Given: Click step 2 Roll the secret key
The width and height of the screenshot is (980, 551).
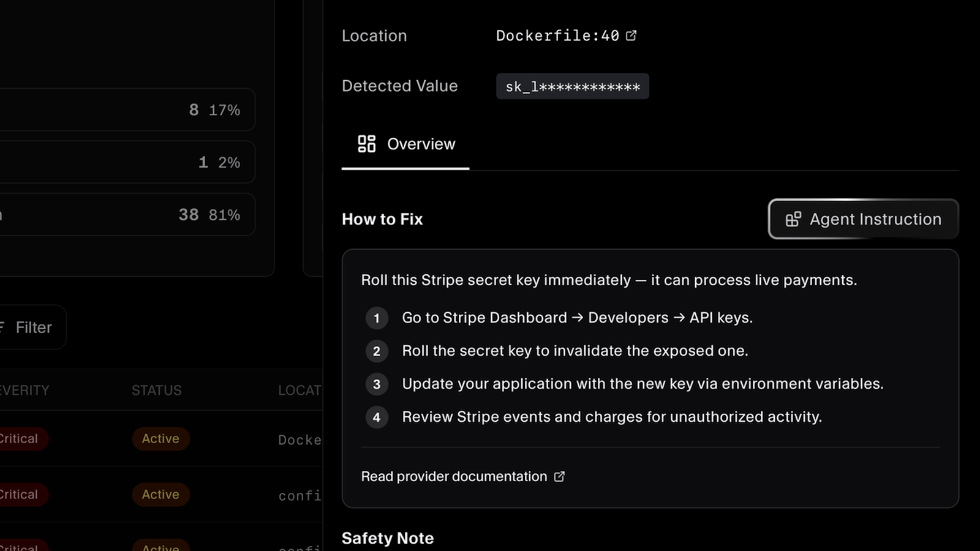Looking at the screenshot, I should pos(575,351).
